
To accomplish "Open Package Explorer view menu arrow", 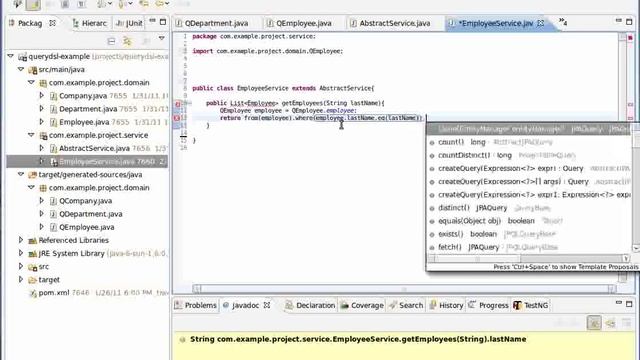I will point(162,38).
